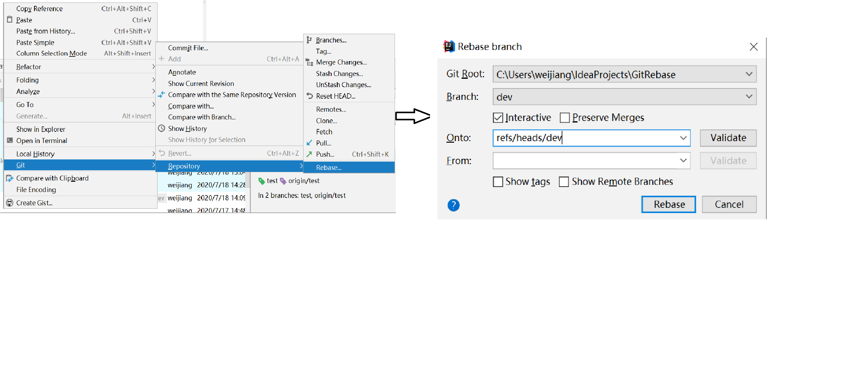Screen dimensions: 868x379
Task: Choose Clone... menu item
Action: pyautogui.click(x=349, y=120)
